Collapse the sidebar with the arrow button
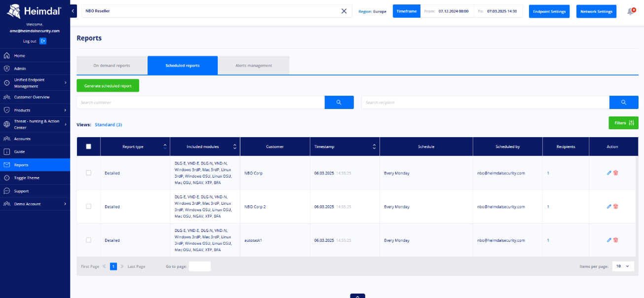Screen dimensions: 644x298 (x=73, y=11)
